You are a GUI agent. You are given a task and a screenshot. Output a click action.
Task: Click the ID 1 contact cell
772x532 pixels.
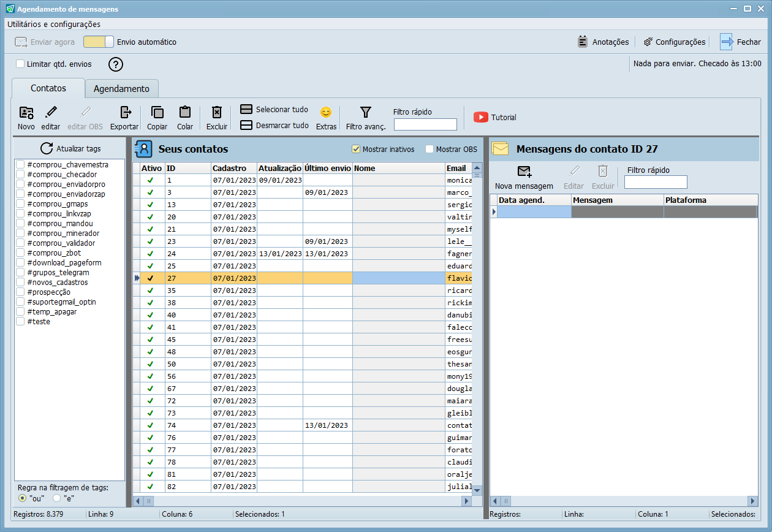click(188, 180)
